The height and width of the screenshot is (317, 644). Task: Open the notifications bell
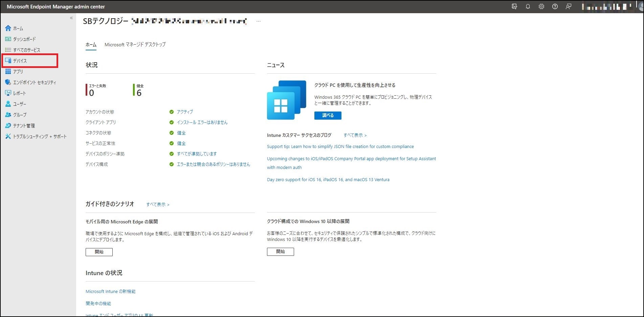coord(528,6)
